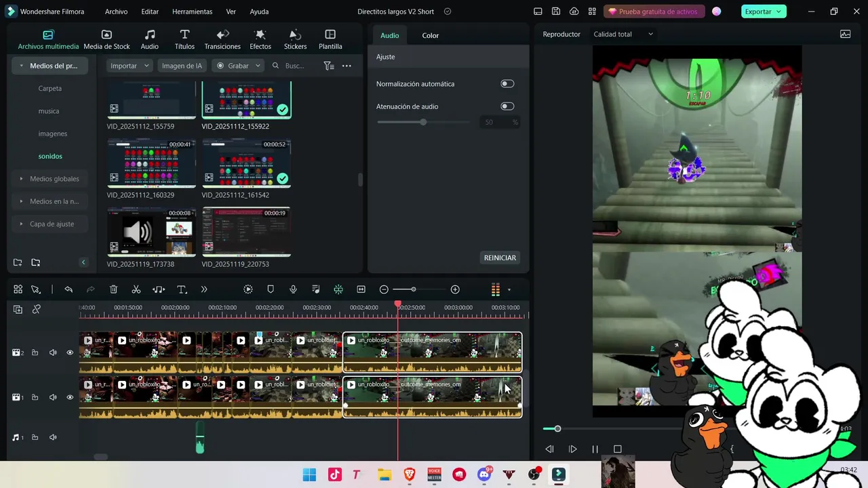Delete the selected clip with trash icon

point(113,289)
